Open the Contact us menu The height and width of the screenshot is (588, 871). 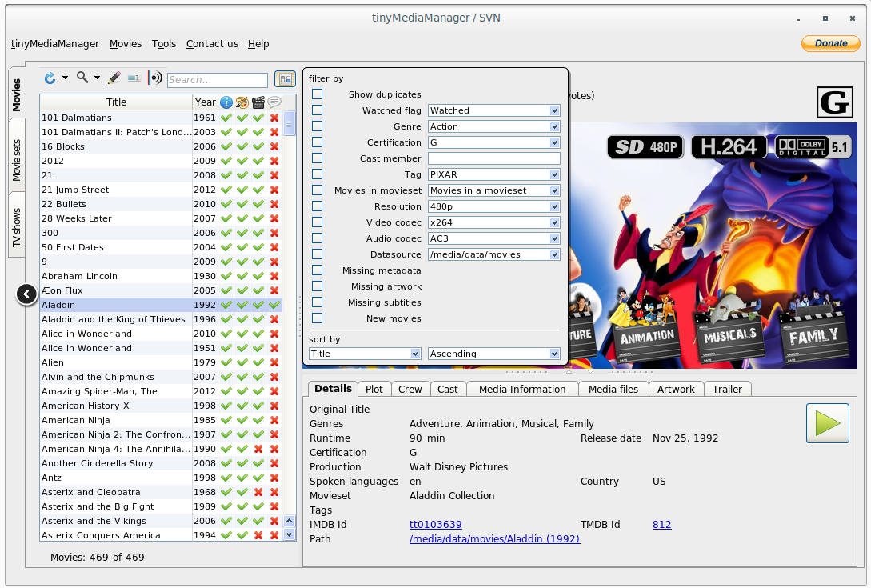[x=212, y=43]
